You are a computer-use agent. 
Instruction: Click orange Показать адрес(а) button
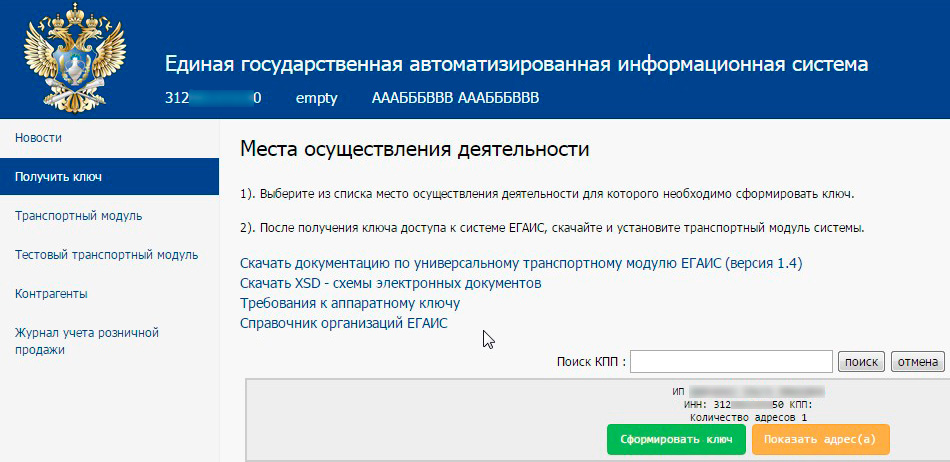(820, 440)
